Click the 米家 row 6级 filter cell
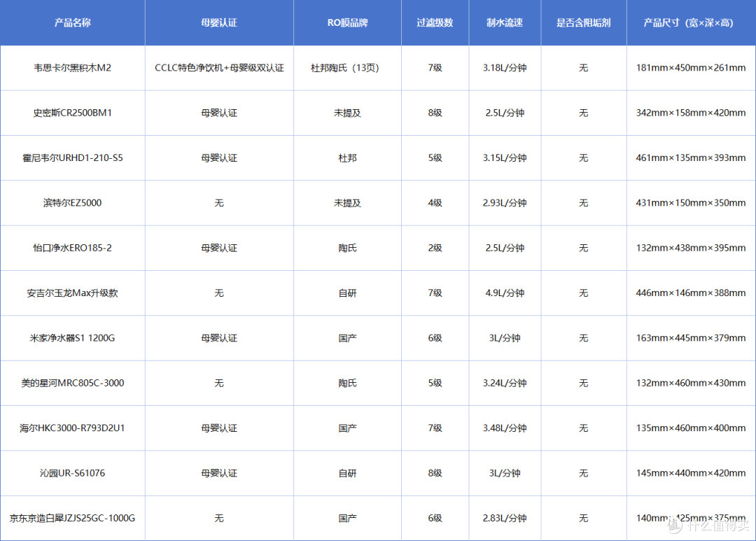This screenshot has height=541, width=756. (x=435, y=338)
